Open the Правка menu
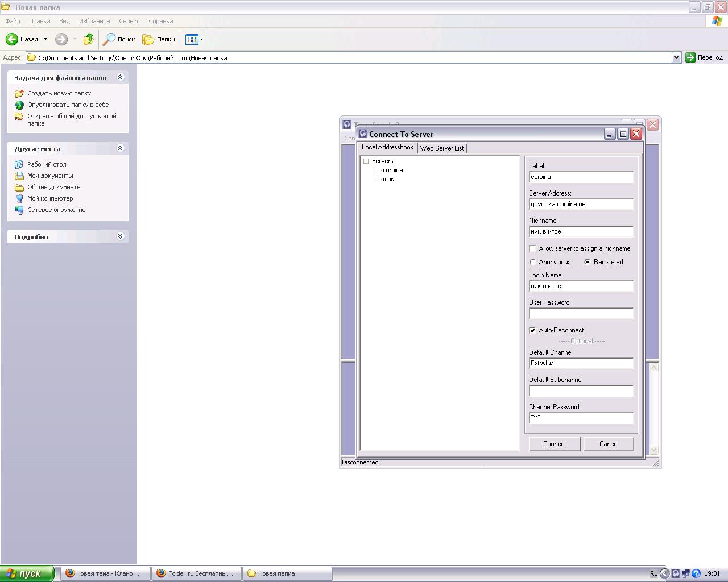 click(x=40, y=21)
